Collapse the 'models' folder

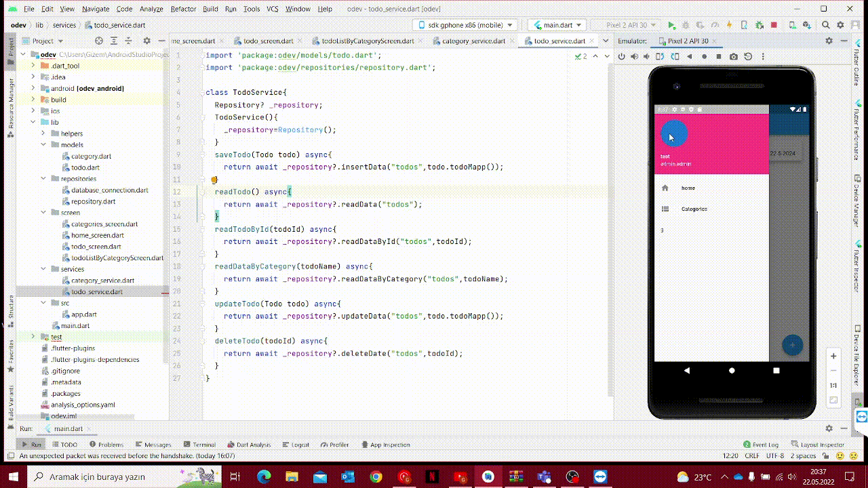[44, 144]
